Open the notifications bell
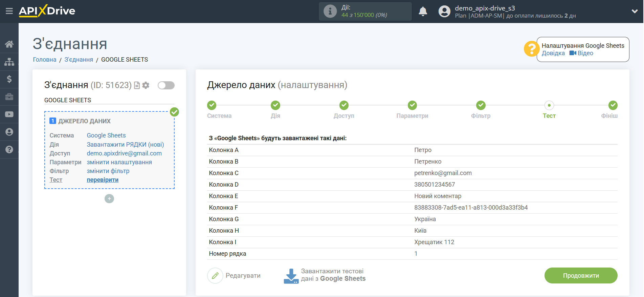644x297 pixels. 423,12
